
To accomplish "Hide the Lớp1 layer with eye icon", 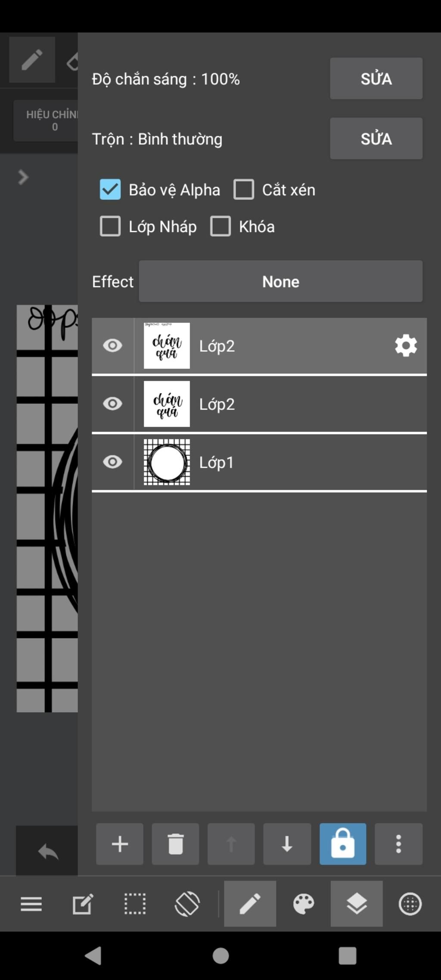I will coord(112,462).
